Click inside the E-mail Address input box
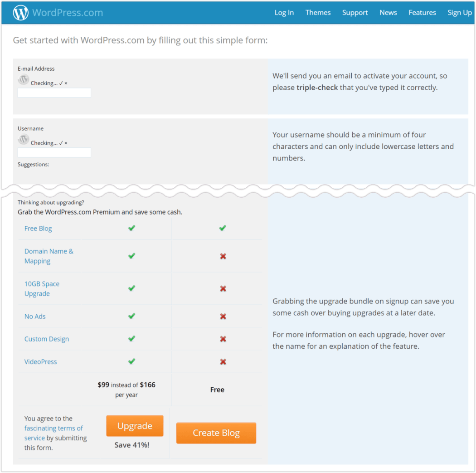 [54, 92]
